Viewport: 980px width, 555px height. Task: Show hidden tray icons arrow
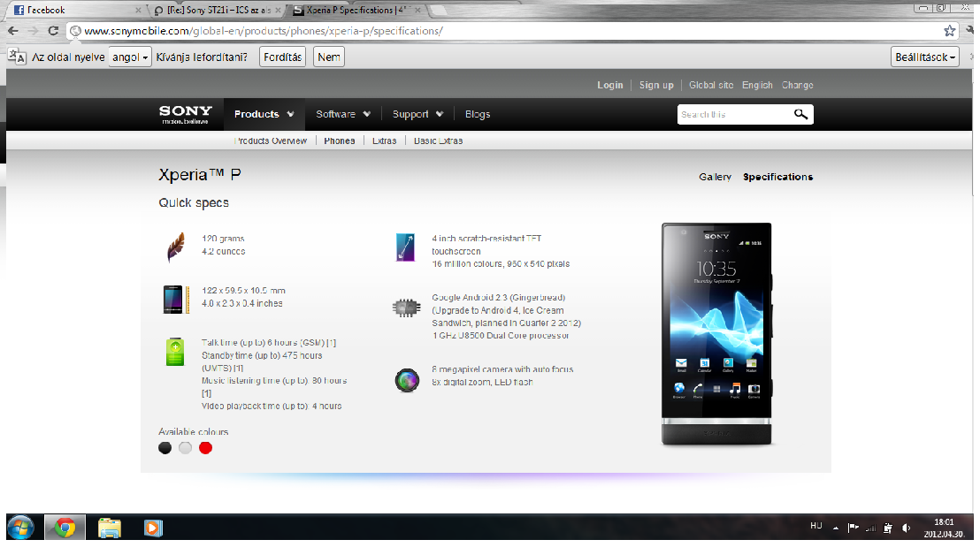836,528
